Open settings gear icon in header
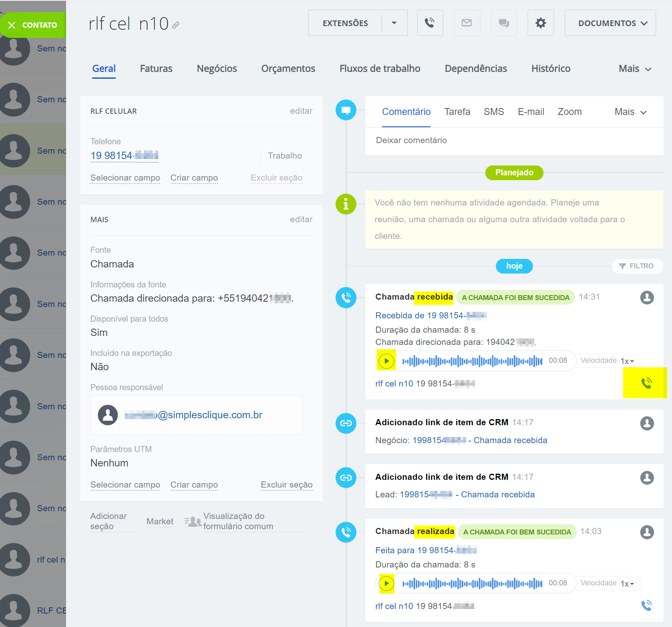Viewport: 672px width, 627px height. (540, 23)
